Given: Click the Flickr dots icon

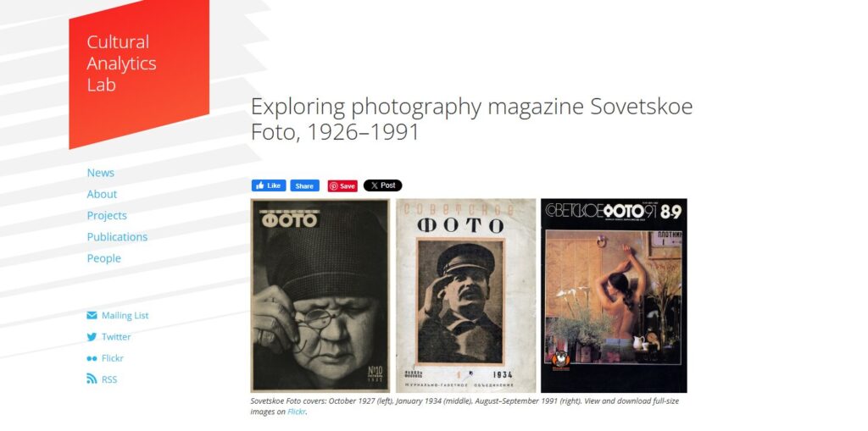Looking at the screenshot, I should tap(92, 358).
